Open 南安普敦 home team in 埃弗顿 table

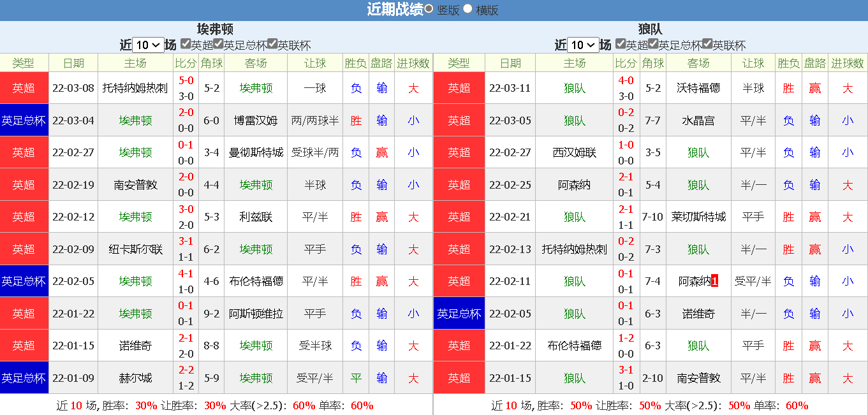[x=135, y=185]
